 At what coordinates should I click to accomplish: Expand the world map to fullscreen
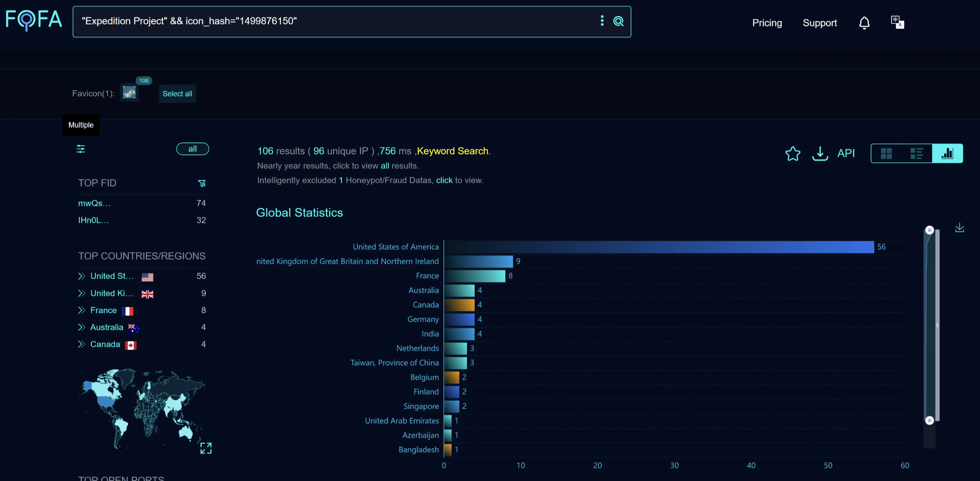click(x=206, y=448)
